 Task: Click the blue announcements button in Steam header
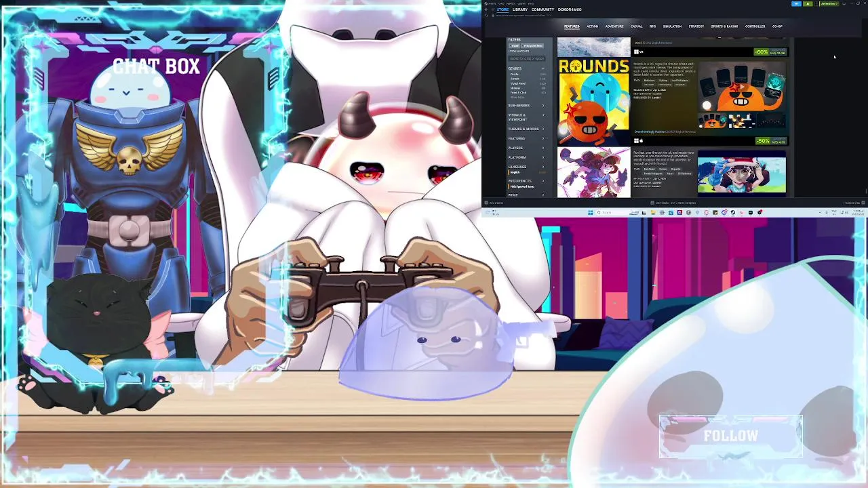pos(797,3)
